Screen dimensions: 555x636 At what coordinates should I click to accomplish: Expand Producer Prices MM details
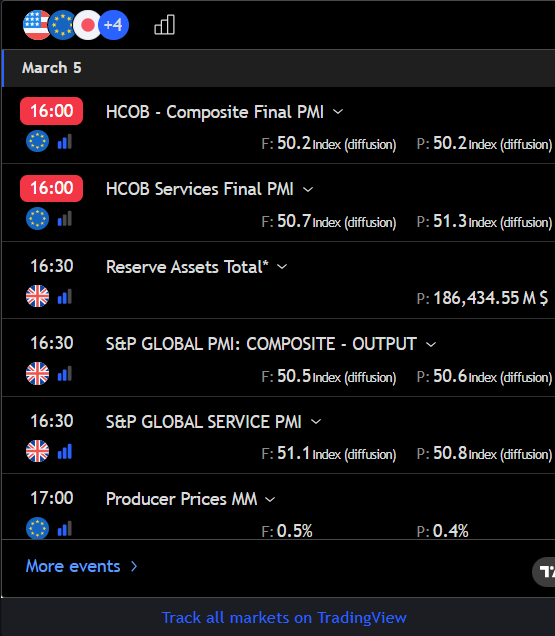270,499
